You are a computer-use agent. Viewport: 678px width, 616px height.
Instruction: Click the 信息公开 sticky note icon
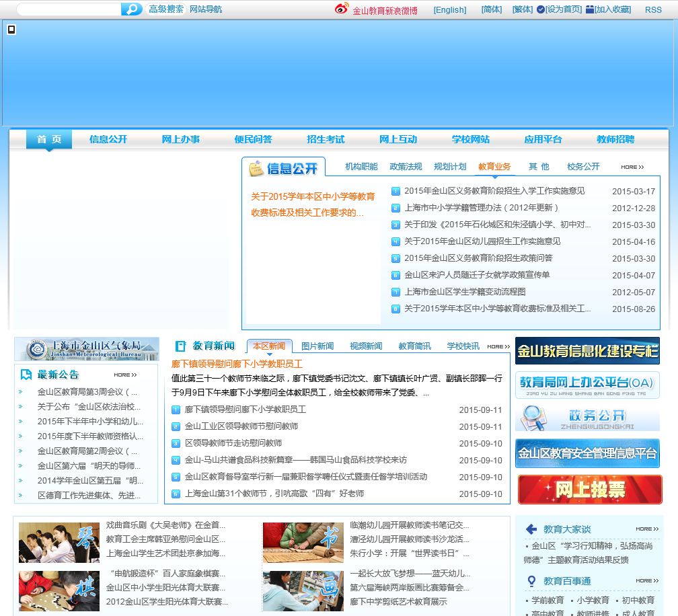pyautogui.click(x=256, y=169)
